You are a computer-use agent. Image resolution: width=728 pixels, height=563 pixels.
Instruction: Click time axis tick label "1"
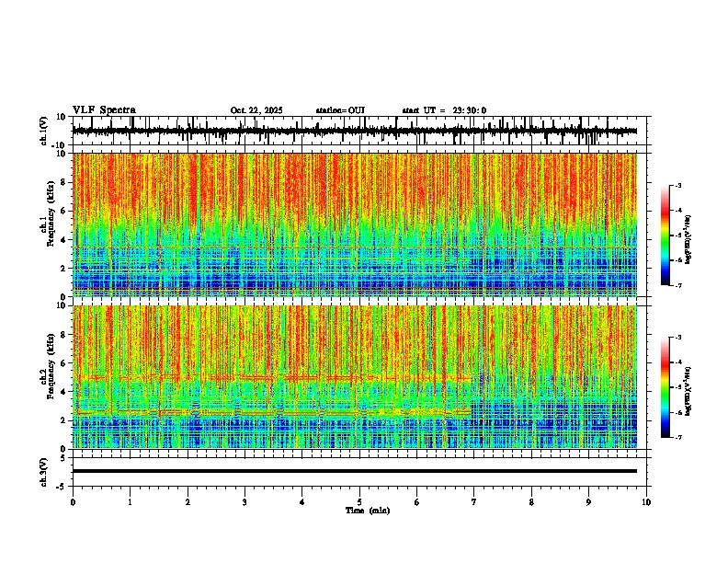point(130,502)
